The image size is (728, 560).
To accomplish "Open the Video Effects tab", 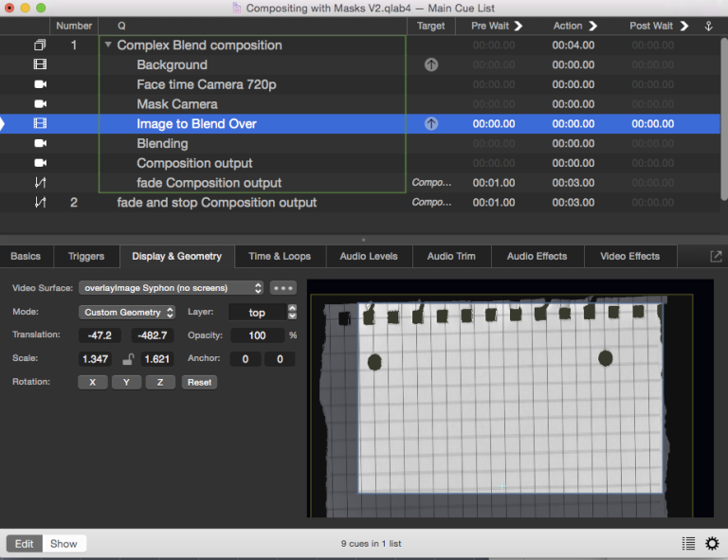I will click(630, 256).
